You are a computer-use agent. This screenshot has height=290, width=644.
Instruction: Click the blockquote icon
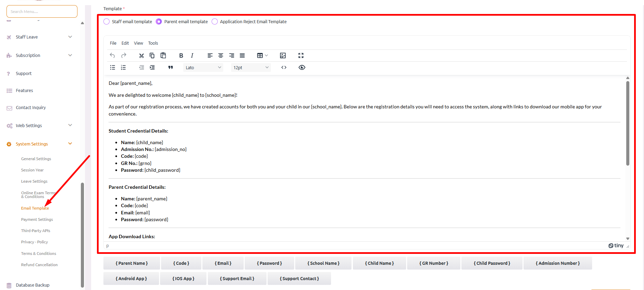click(x=170, y=67)
